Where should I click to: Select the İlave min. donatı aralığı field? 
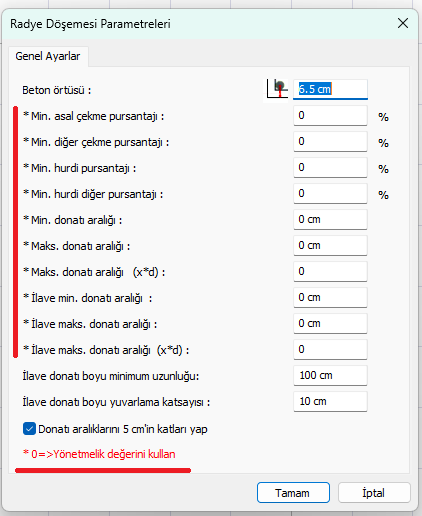click(x=330, y=298)
